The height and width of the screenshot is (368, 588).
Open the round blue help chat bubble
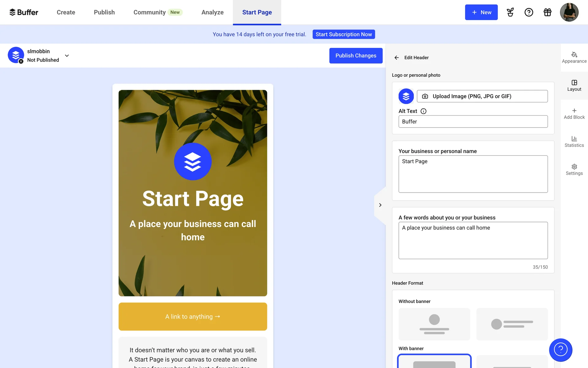coord(560,350)
